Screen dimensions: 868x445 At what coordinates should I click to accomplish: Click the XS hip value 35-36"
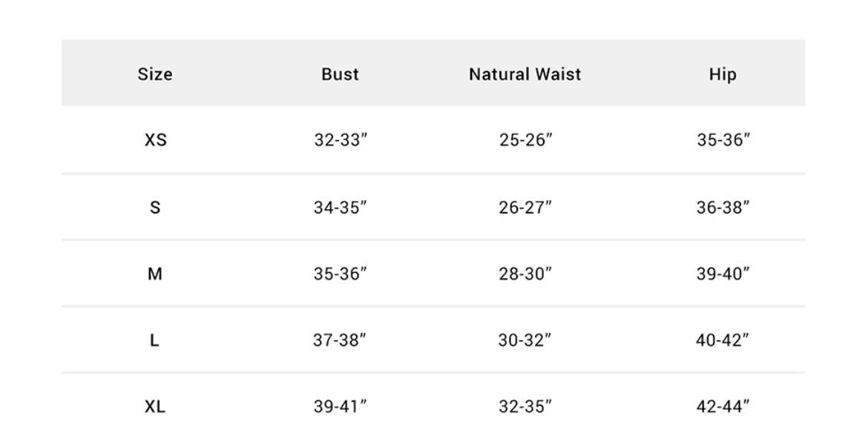click(x=723, y=140)
